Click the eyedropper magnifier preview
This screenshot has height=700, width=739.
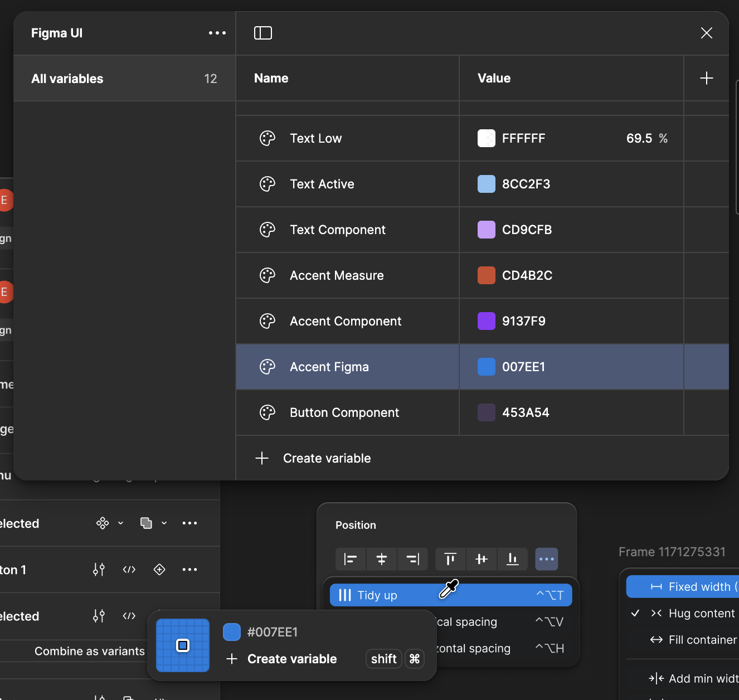pyautogui.click(x=183, y=645)
